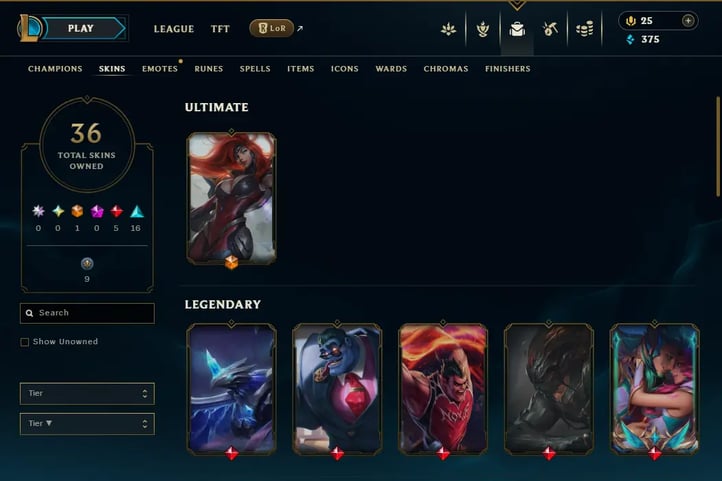Open the LoR external link button
Screen dimensions: 722x481
point(272,29)
